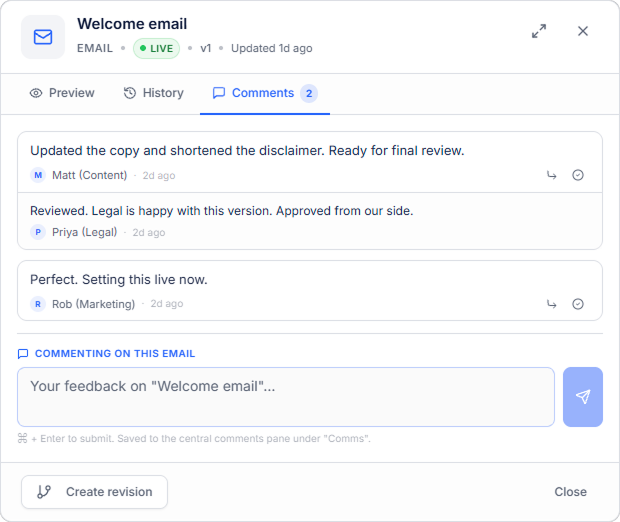The height and width of the screenshot is (522, 620).
Task: Click Rob's avatar with letter R
Action: (38, 304)
